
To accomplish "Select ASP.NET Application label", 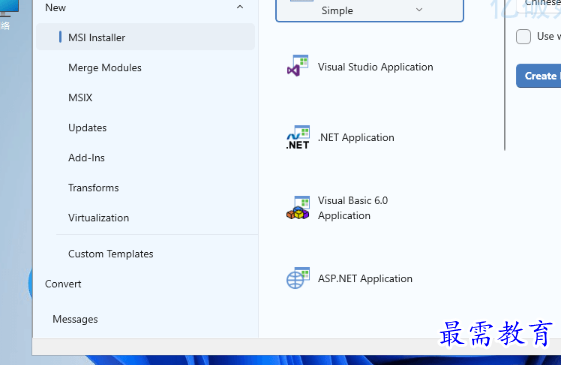I will click(365, 278).
